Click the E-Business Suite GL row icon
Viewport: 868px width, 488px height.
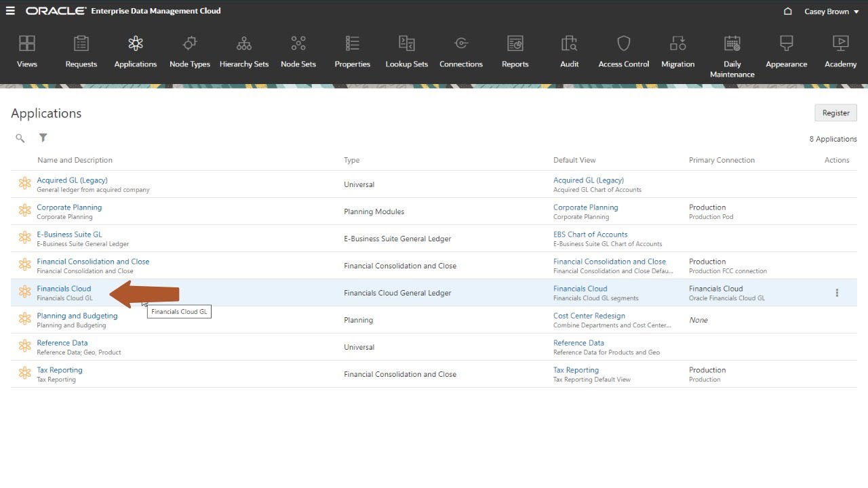coord(25,237)
